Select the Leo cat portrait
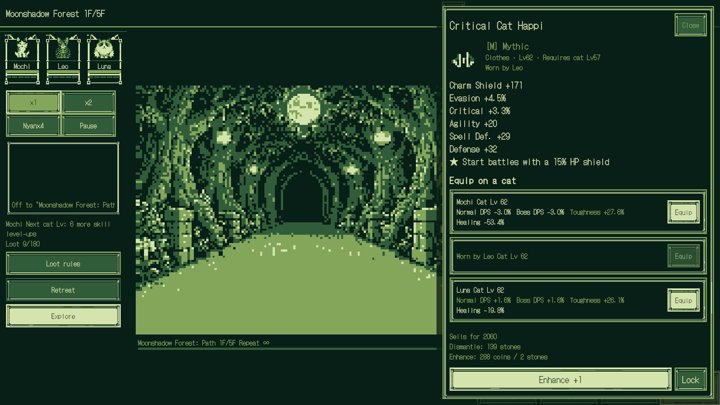Image resolution: width=720 pixels, height=405 pixels. (x=63, y=59)
